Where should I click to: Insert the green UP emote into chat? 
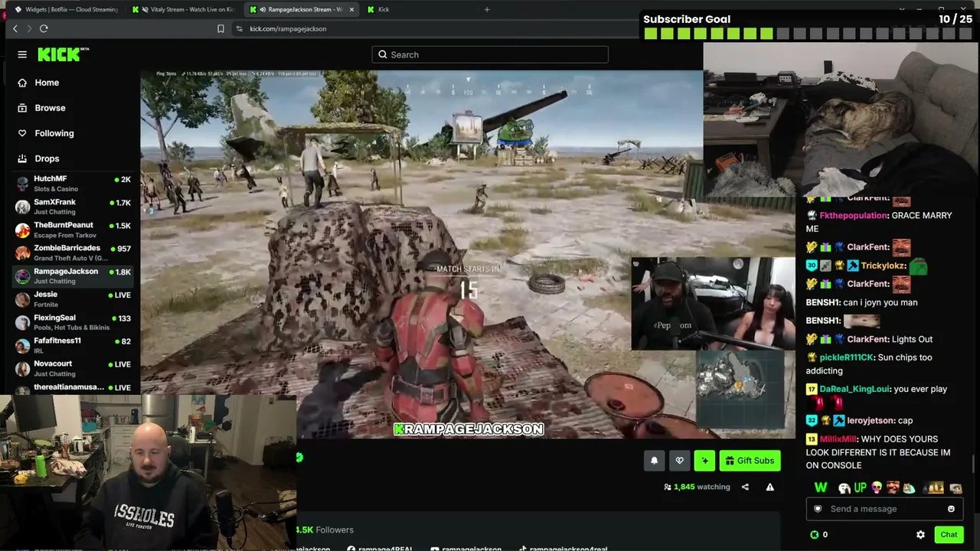point(860,487)
